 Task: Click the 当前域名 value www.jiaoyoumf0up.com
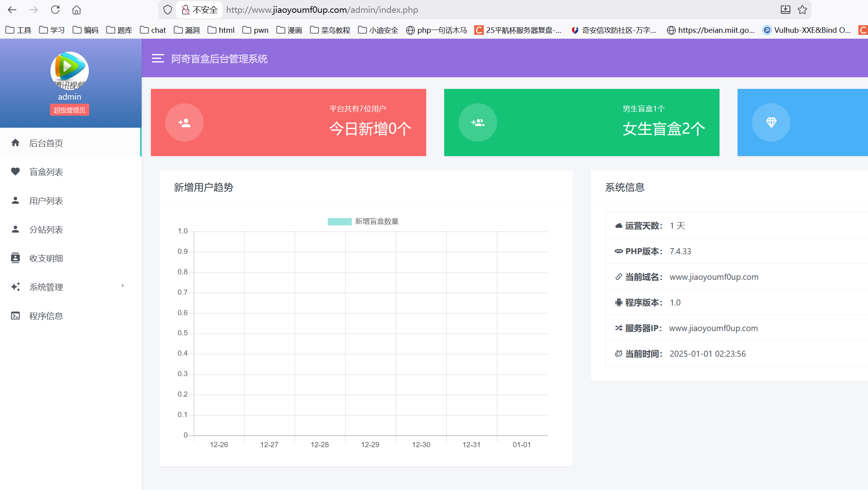click(714, 277)
